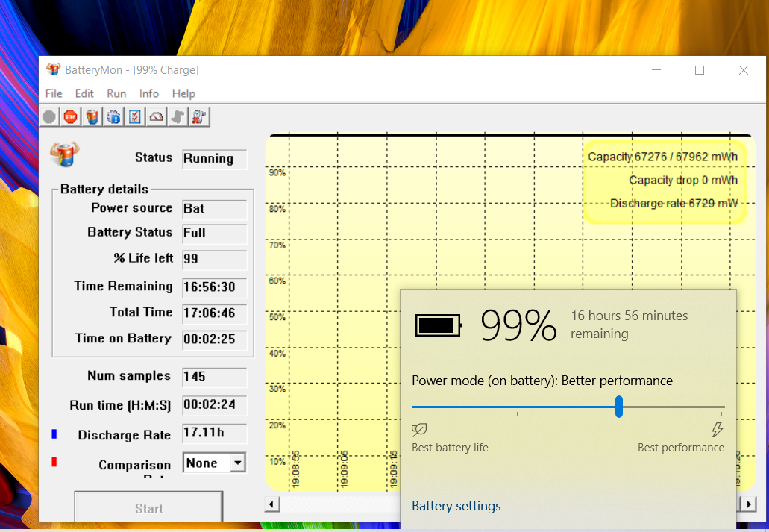This screenshot has height=532, width=769.
Task: Click the 16 hours 56 minutes remaining text
Action: [630, 325]
